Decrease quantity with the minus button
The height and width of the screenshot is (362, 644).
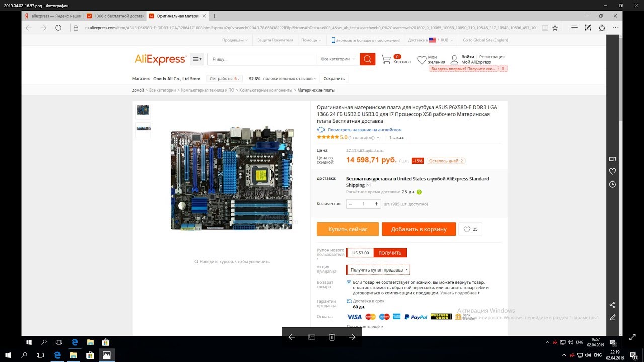(x=351, y=204)
